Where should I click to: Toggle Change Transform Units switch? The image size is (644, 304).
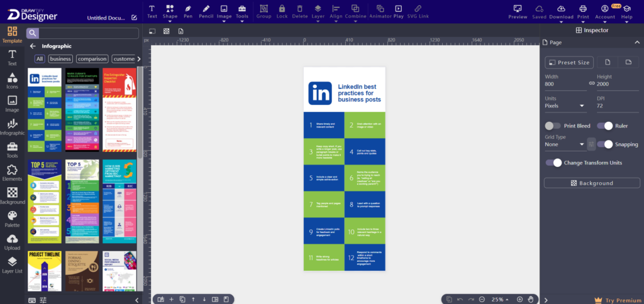553,163
